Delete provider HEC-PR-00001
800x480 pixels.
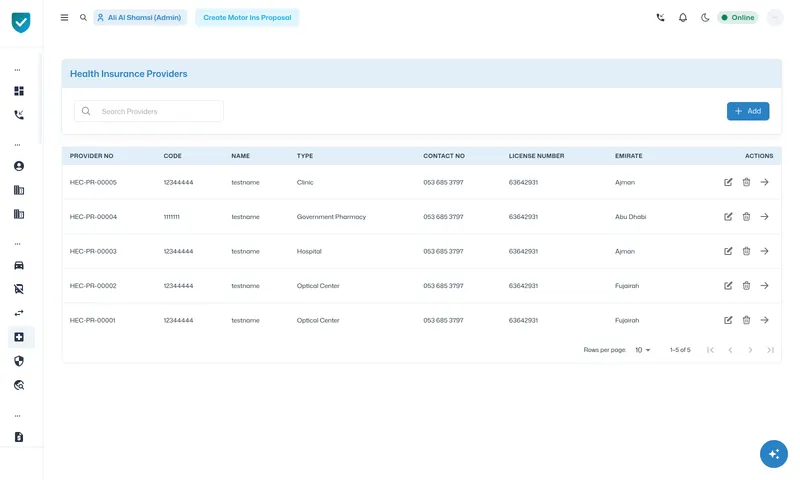pos(746,320)
